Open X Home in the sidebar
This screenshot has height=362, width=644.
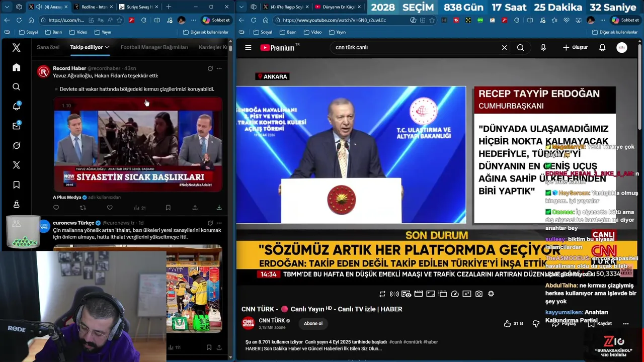(17, 67)
